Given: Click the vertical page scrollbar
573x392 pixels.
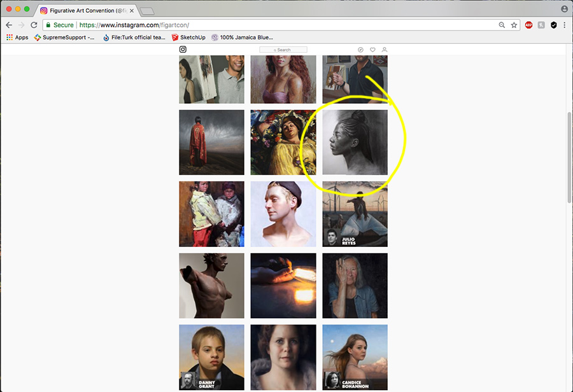Looking at the screenshot, I should [569, 157].
